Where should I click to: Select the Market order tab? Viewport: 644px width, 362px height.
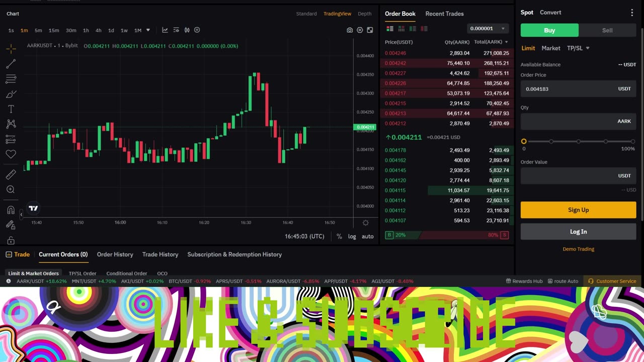[x=551, y=48]
